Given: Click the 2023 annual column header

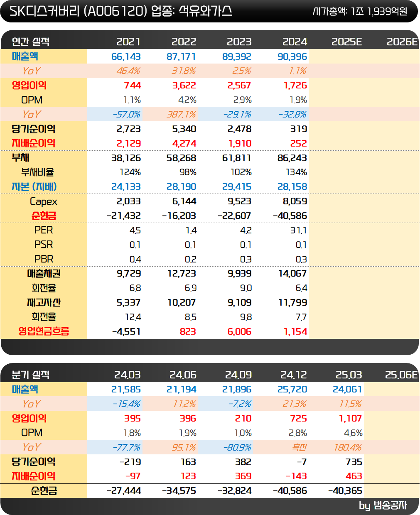Looking at the screenshot, I should (239, 42).
